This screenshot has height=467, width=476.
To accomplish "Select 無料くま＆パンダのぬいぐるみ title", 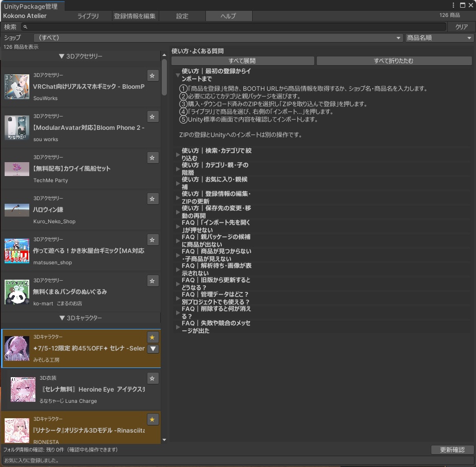I will (x=70, y=292).
